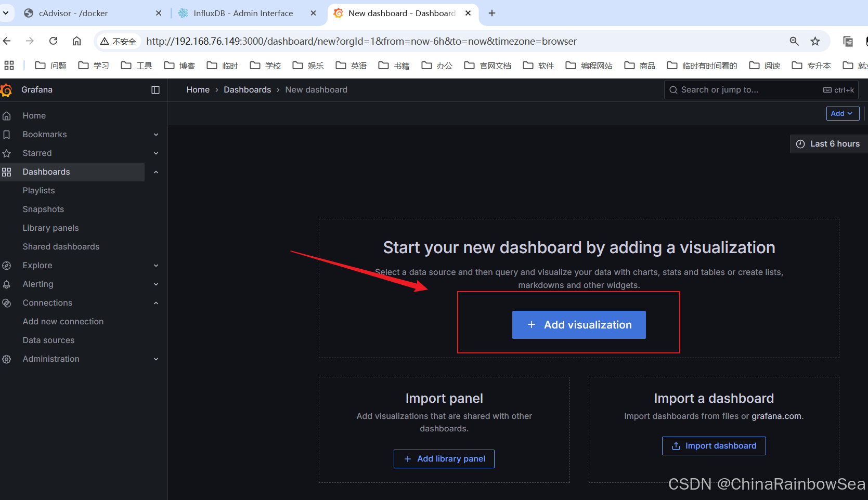The height and width of the screenshot is (500, 868).
Task: Open Add new connection in the sidebar
Action: [x=63, y=322]
